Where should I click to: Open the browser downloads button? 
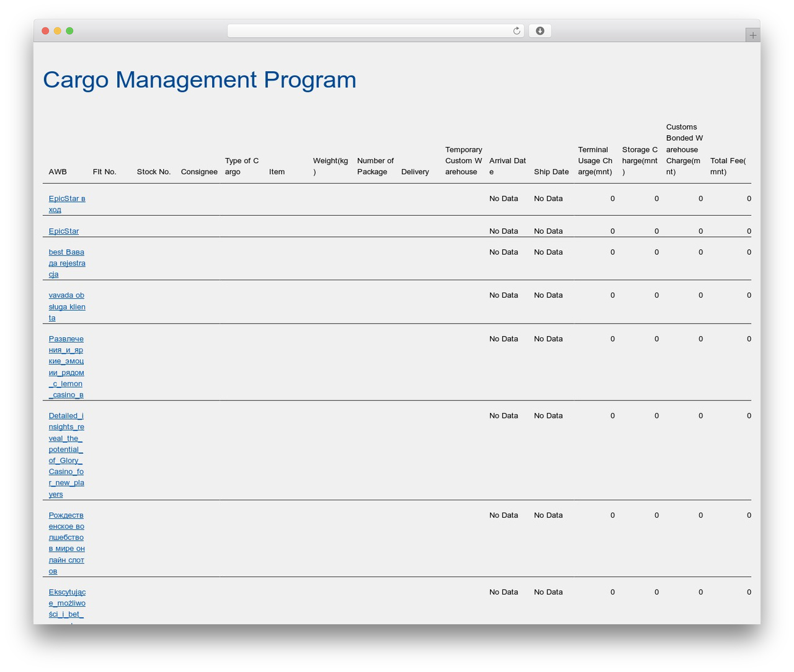click(x=540, y=31)
